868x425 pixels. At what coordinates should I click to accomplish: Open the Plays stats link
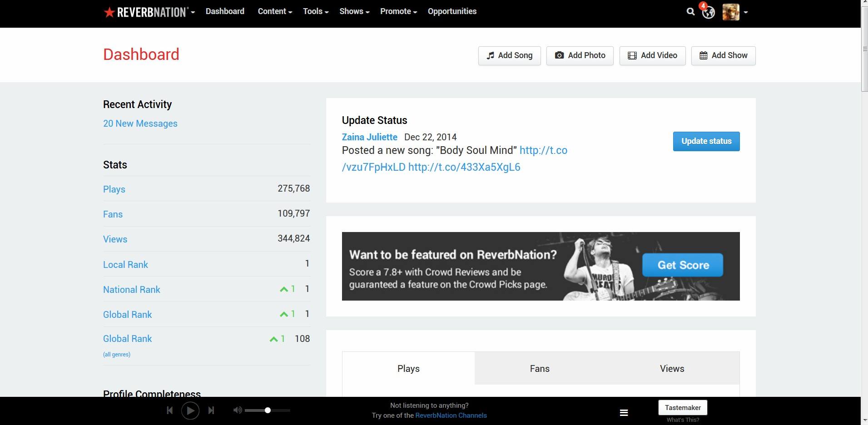point(114,189)
